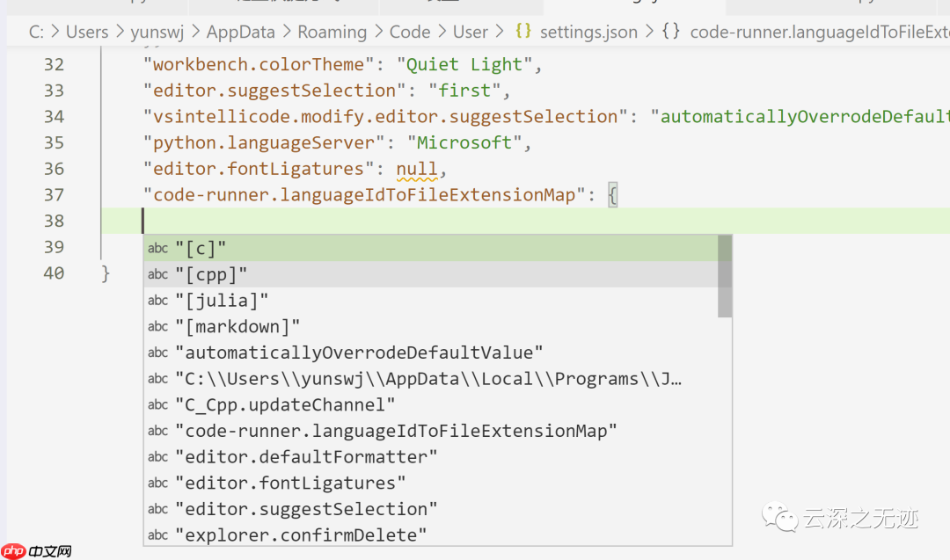Click the JSON braces icon before settings.json
950x560 pixels.
pyautogui.click(x=523, y=31)
